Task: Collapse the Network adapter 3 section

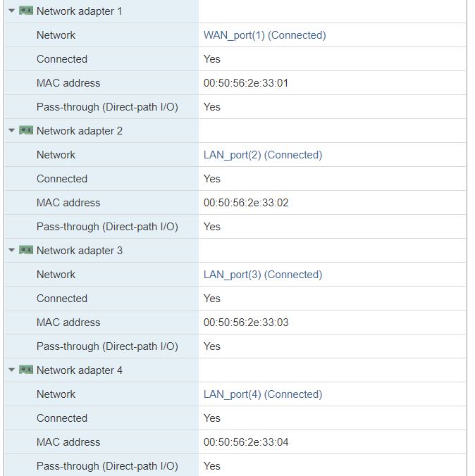Action: pos(12,250)
